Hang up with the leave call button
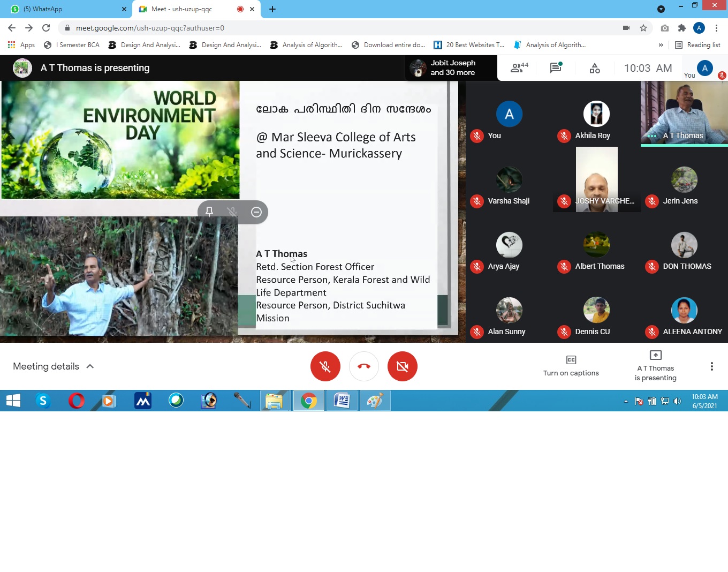This screenshot has width=728, height=572. point(364,366)
